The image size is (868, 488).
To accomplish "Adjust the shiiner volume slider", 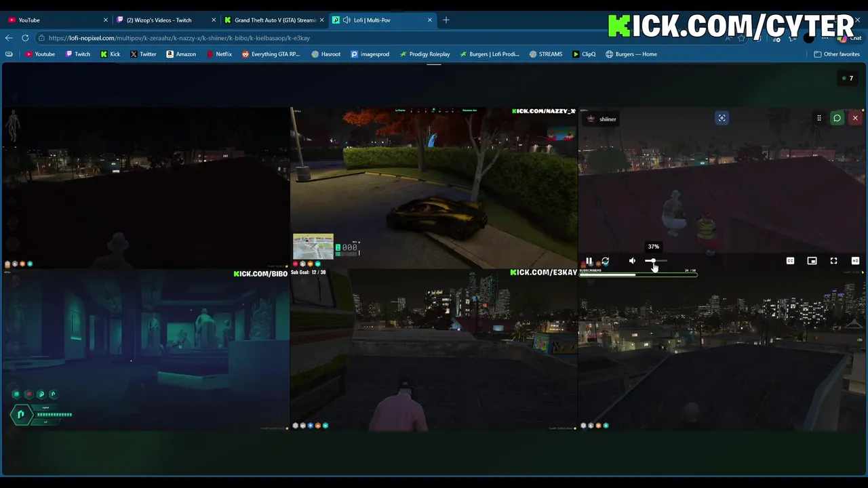I will click(x=656, y=261).
